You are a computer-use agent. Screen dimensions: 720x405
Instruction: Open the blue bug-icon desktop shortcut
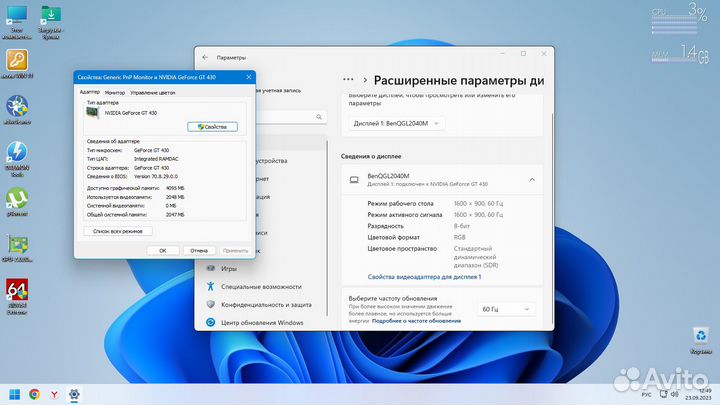point(17,110)
